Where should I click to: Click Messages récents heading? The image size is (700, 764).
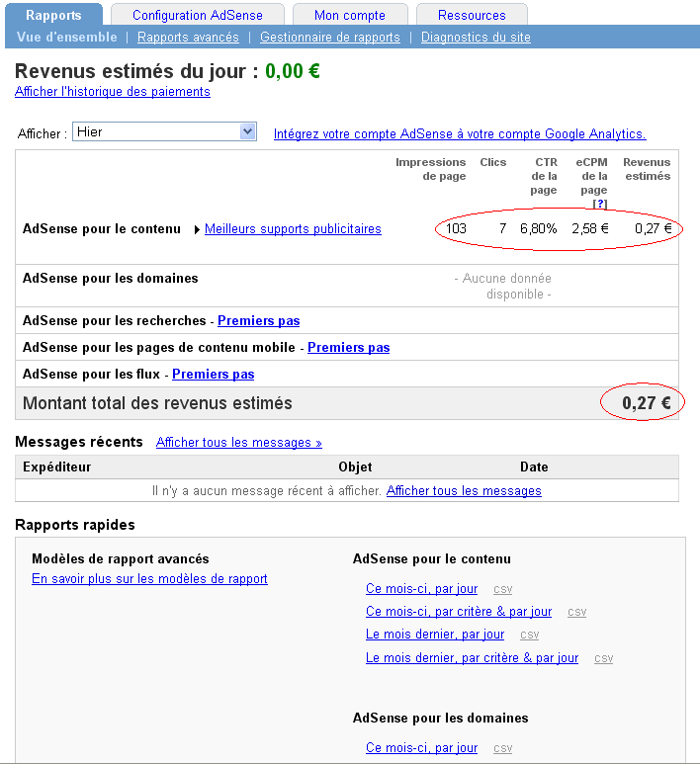pos(79,442)
